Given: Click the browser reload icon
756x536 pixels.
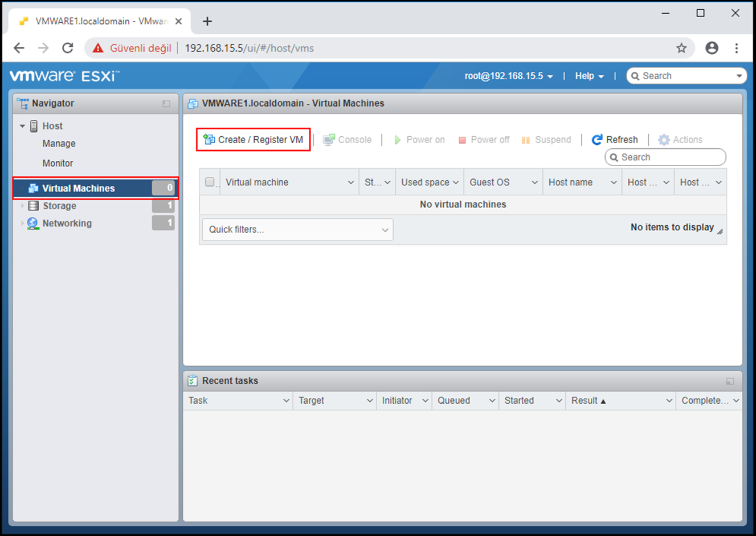Looking at the screenshot, I should pos(68,48).
